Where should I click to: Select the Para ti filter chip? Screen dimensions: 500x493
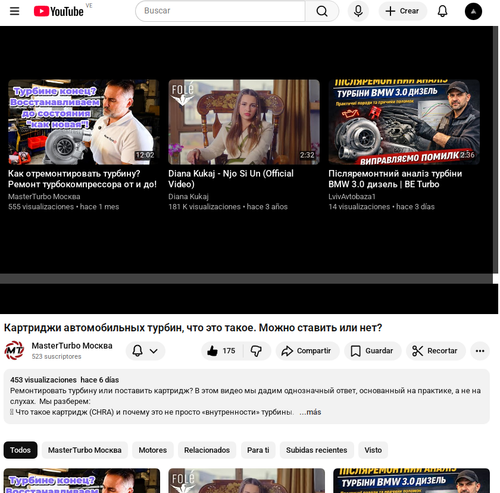click(x=258, y=450)
